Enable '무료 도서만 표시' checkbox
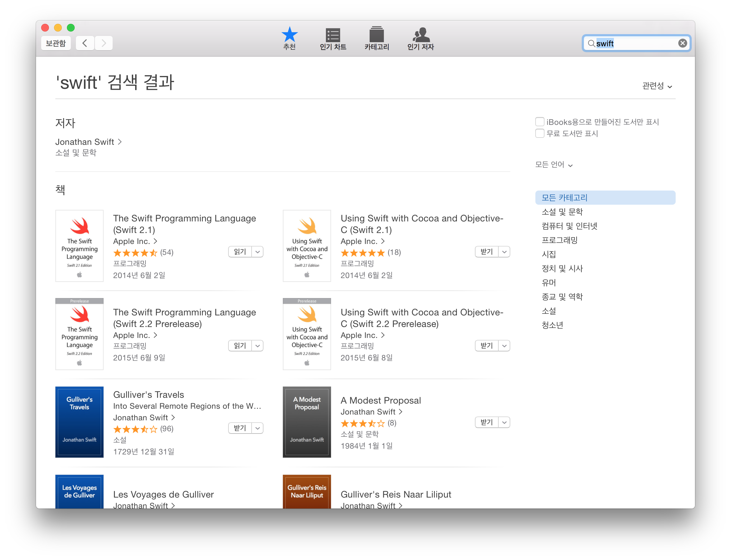Viewport: 731px width, 560px height. click(540, 133)
